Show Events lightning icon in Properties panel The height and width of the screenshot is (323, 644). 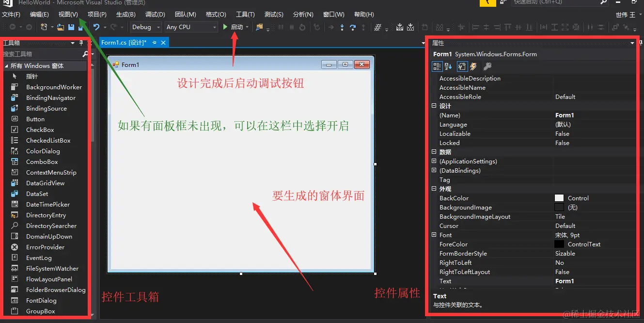pos(473,66)
